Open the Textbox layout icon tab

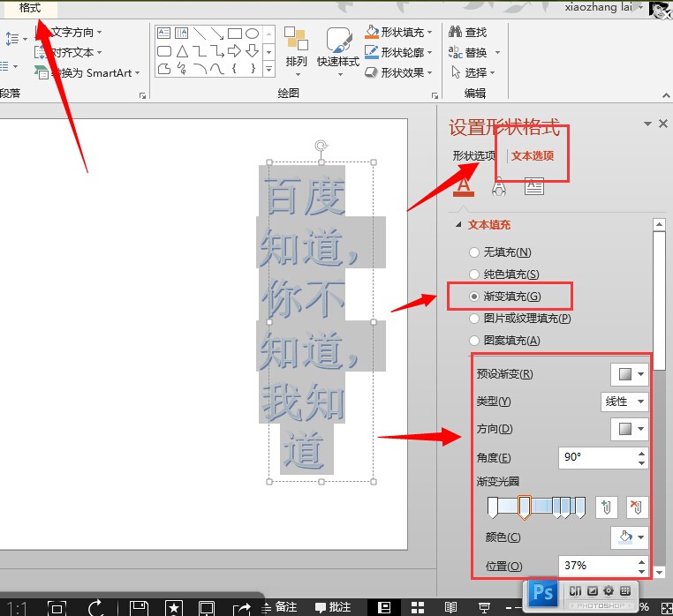tap(534, 185)
